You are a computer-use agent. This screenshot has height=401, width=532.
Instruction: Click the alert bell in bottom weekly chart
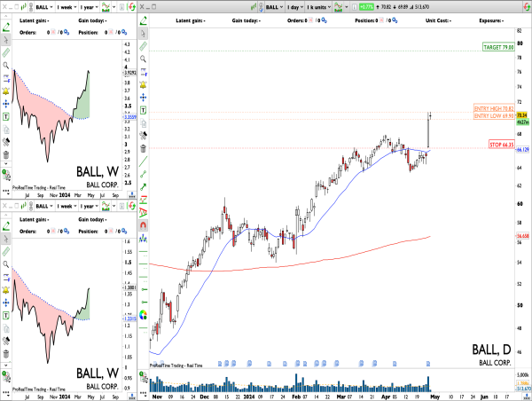6,290
